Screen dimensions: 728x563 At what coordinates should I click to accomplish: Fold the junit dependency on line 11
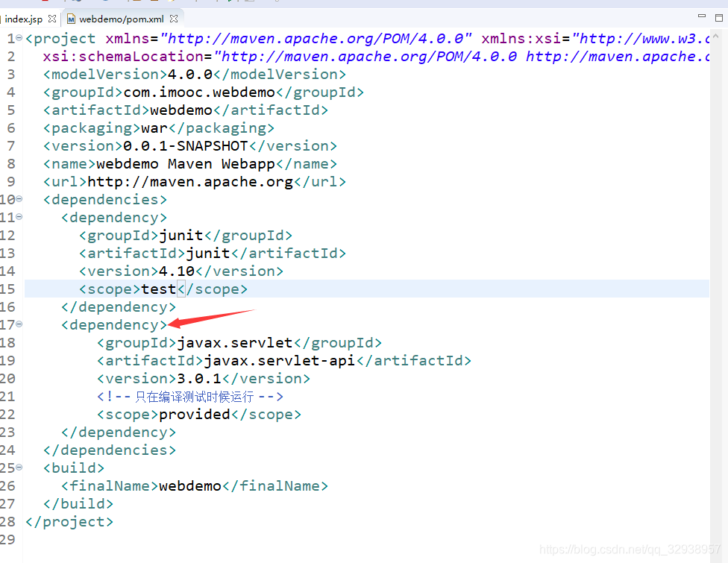point(19,217)
